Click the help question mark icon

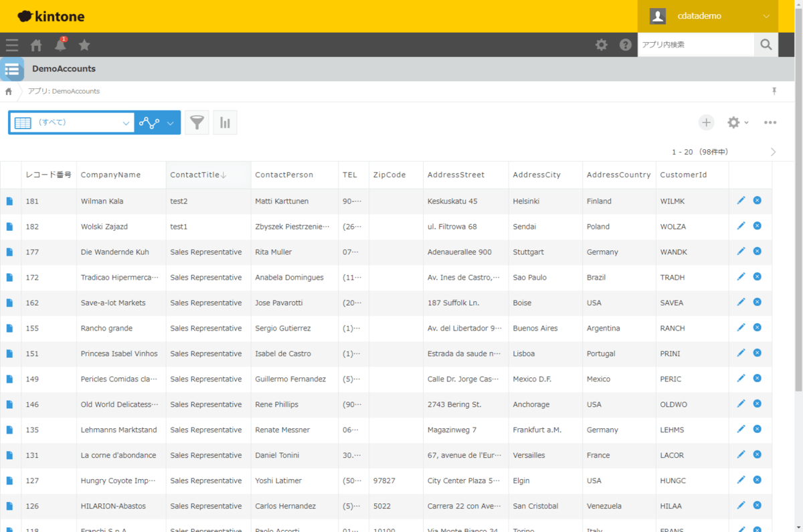(625, 45)
